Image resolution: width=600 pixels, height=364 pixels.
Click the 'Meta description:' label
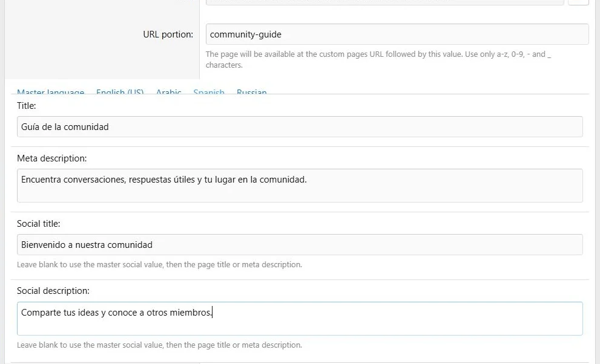coord(51,158)
